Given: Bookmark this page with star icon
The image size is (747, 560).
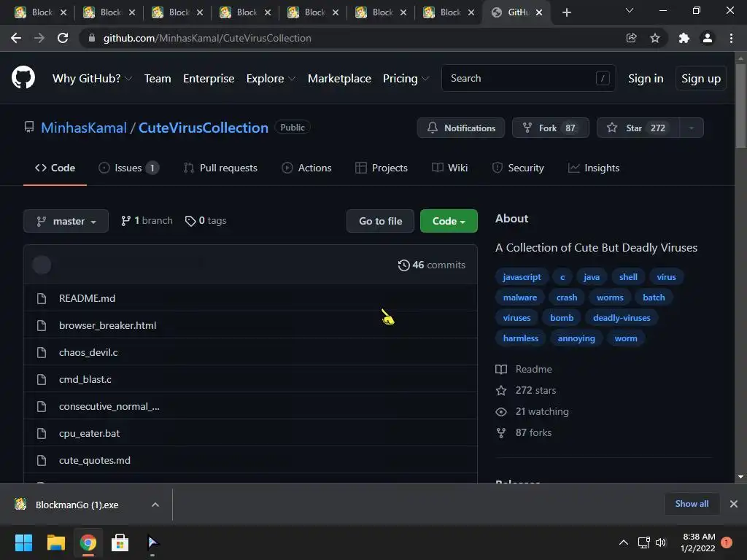Looking at the screenshot, I should coord(655,38).
